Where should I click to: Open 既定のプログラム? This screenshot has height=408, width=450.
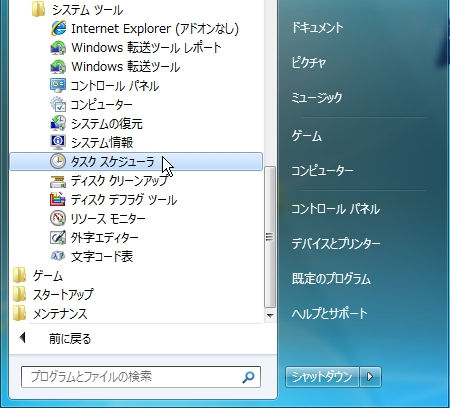coord(331,279)
